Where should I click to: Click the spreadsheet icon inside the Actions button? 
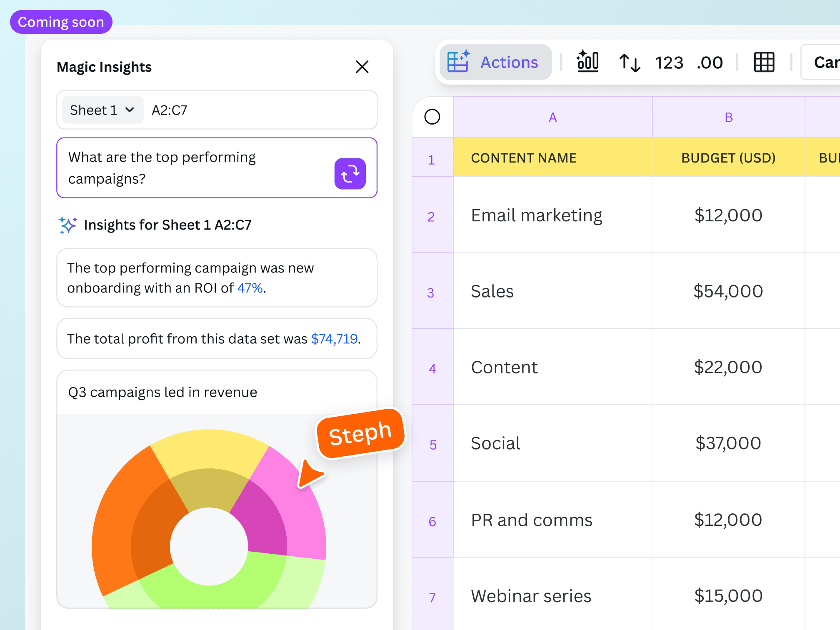[x=458, y=62]
